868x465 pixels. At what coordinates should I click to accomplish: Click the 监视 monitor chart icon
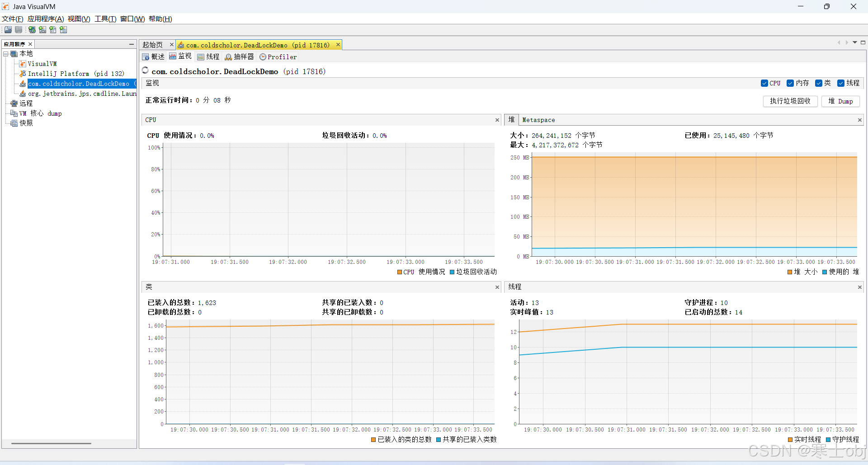pyautogui.click(x=173, y=56)
